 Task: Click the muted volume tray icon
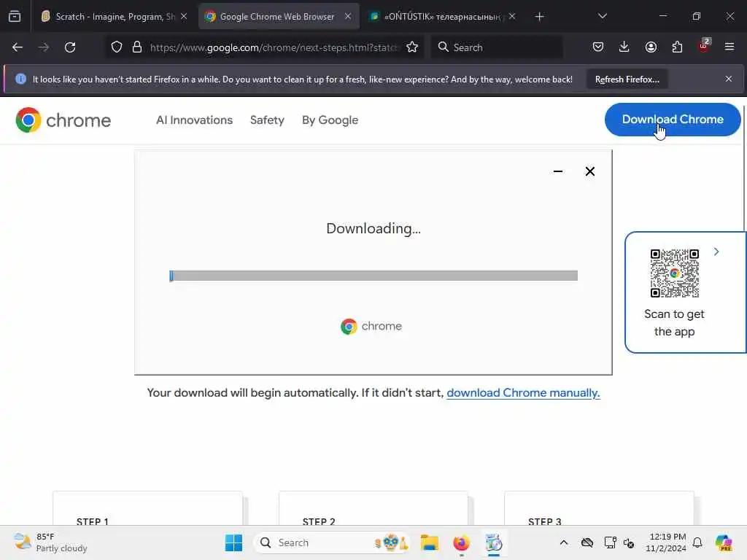[x=629, y=542]
